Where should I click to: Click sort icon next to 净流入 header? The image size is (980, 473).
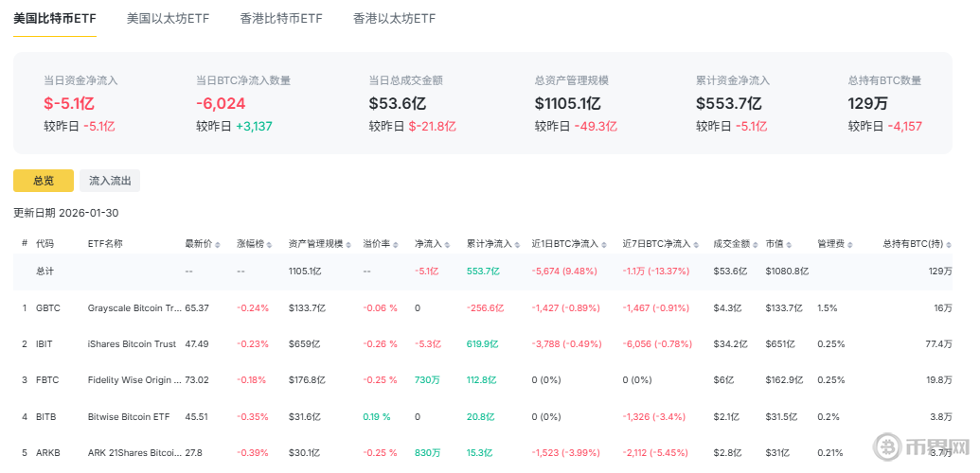click(447, 244)
